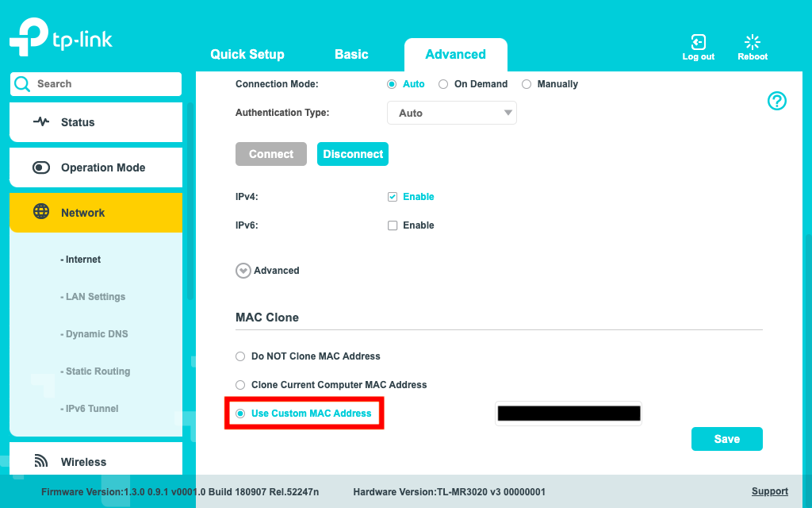Click the custom MAC address field
This screenshot has height=508, width=812.
(x=568, y=414)
